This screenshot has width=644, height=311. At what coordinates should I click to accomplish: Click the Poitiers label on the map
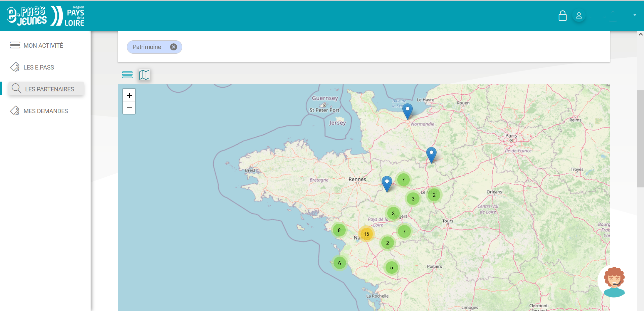pos(434,266)
